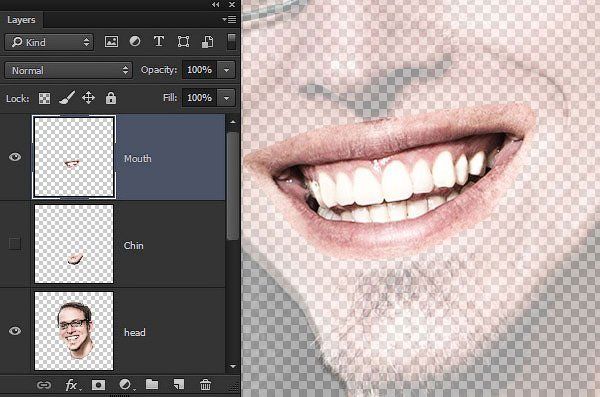Select the Chin layer name

point(133,245)
